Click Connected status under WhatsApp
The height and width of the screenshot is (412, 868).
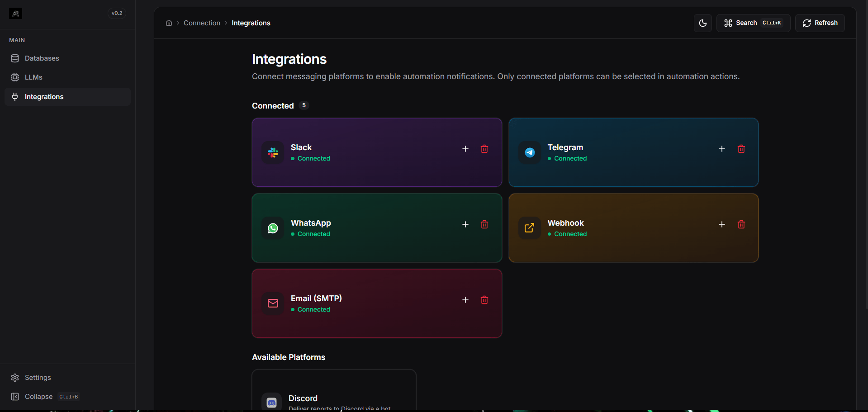(x=310, y=234)
